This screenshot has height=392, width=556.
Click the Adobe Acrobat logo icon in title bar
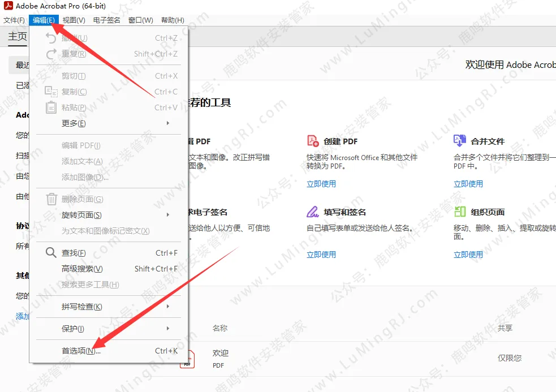[8, 6]
